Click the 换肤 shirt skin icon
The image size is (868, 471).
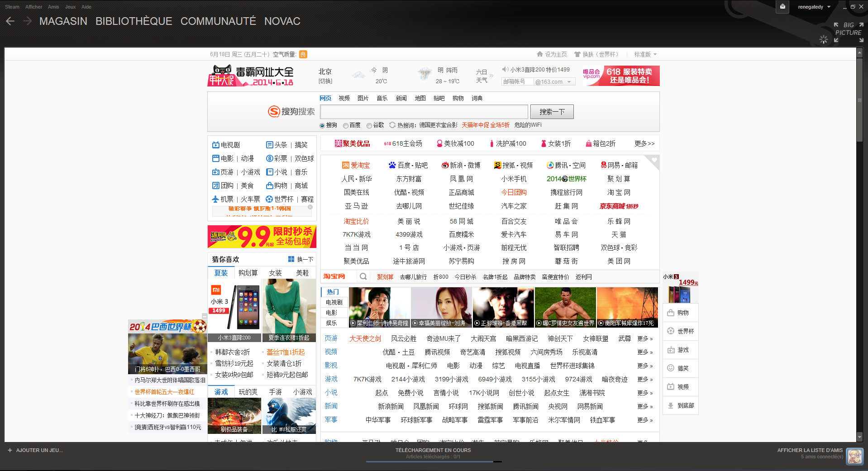577,54
